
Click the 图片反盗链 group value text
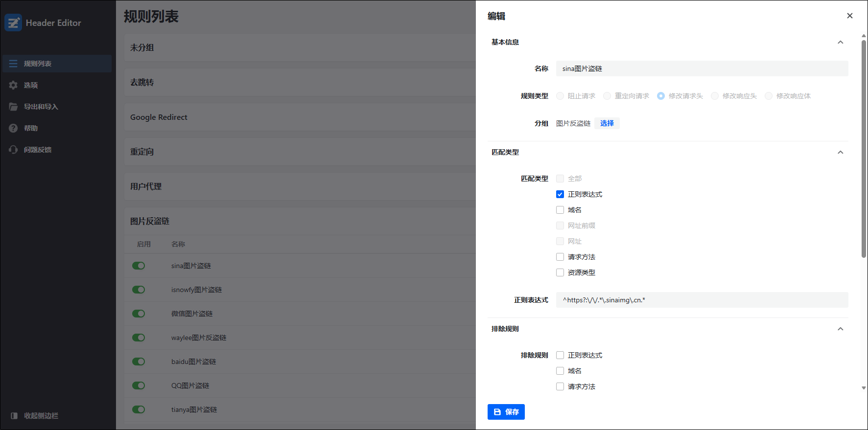(x=573, y=123)
